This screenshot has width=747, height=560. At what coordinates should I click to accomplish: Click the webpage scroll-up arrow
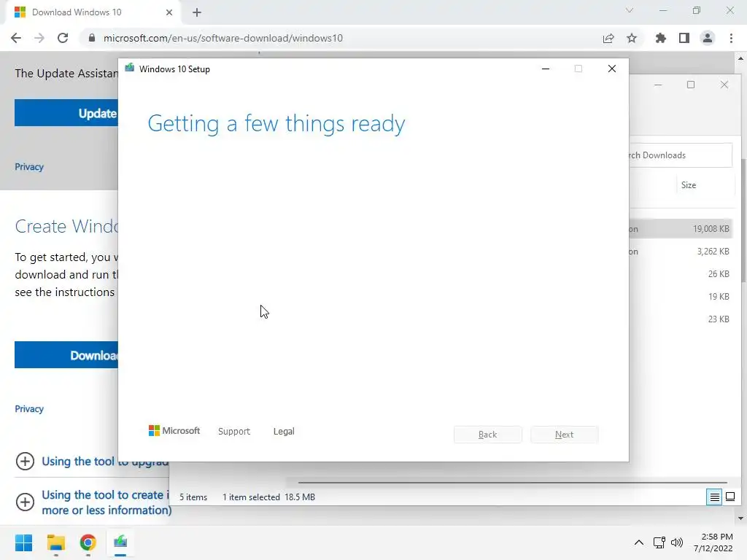coord(741,58)
